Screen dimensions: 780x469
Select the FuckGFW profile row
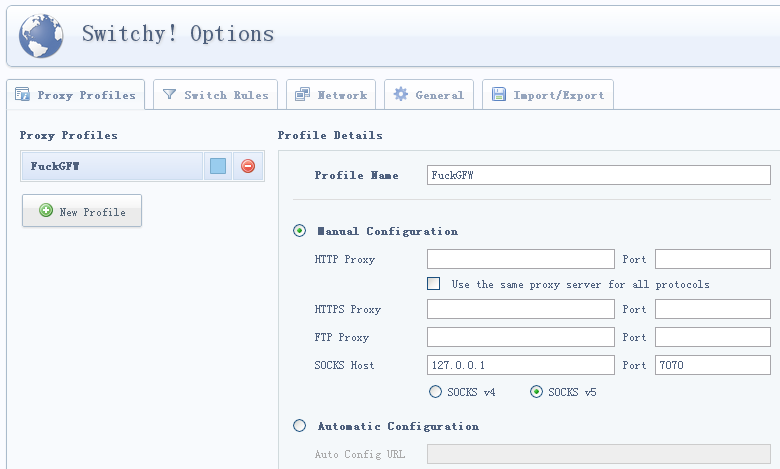[112, 166]
